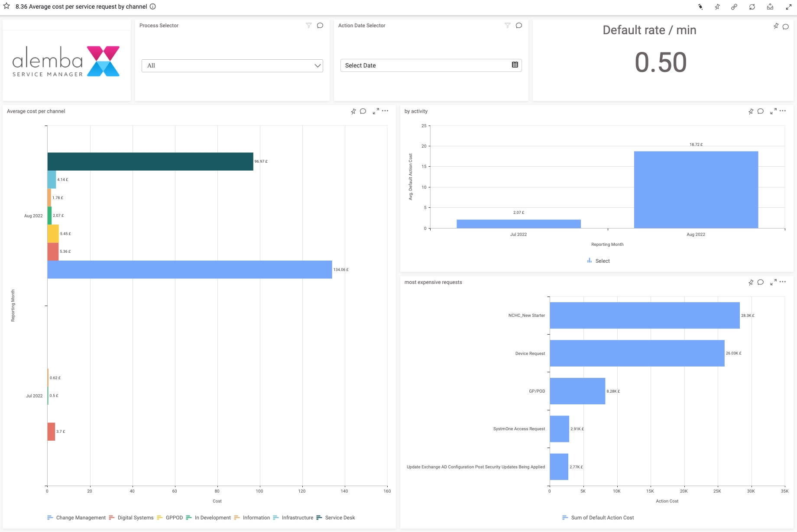Click filter icon on Process Selector
Viewport: 797px width, 532px height.
[x=308, y=26]
